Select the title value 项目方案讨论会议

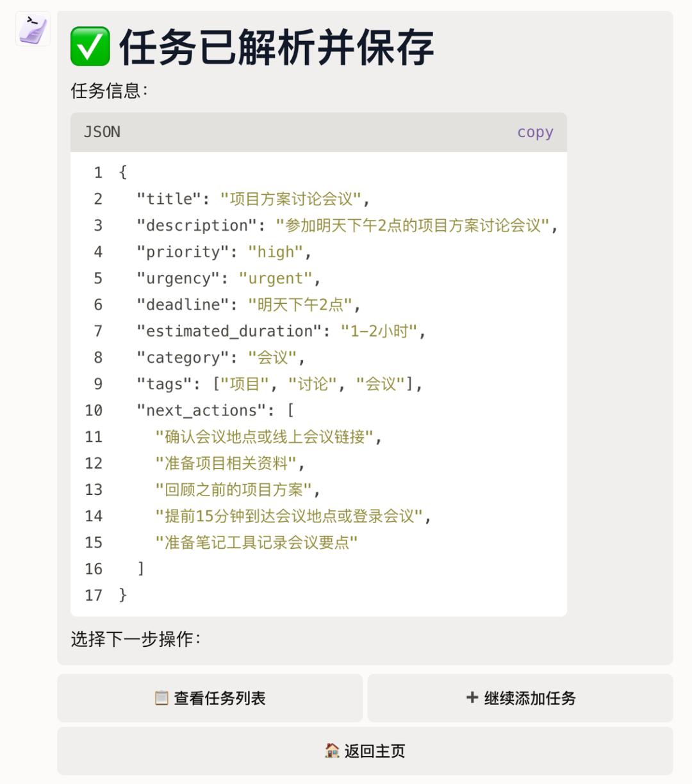tap(292, 199)
